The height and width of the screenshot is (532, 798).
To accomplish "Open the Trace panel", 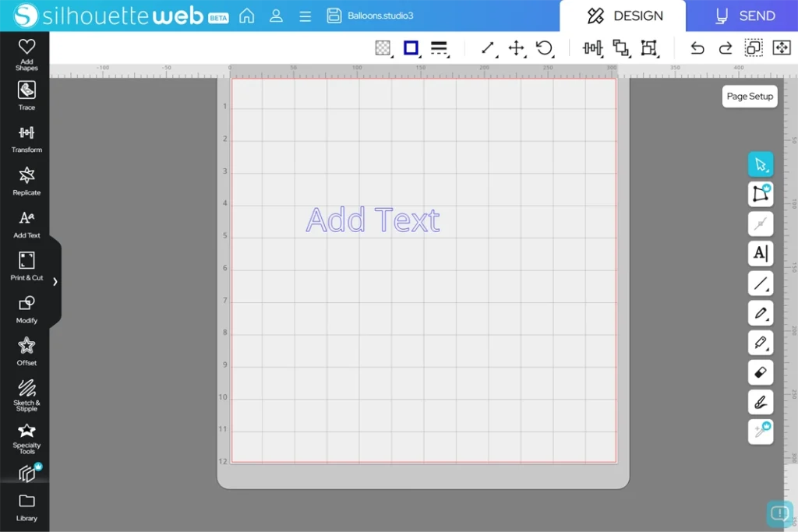I will 26,95.
